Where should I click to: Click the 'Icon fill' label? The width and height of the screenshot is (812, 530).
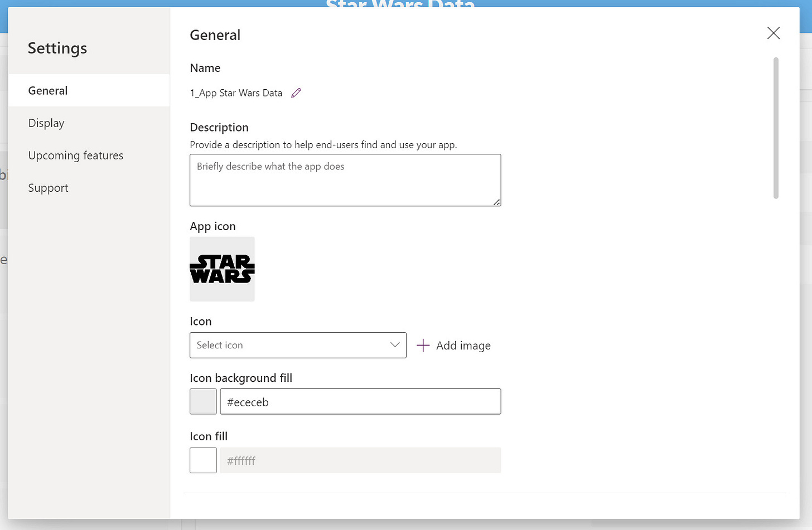[209, 436]
